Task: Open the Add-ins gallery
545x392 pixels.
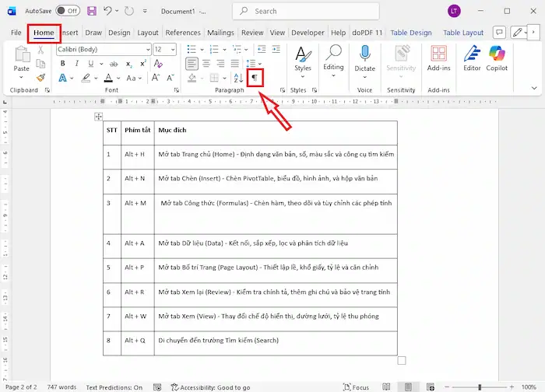Action: point(439,58)
